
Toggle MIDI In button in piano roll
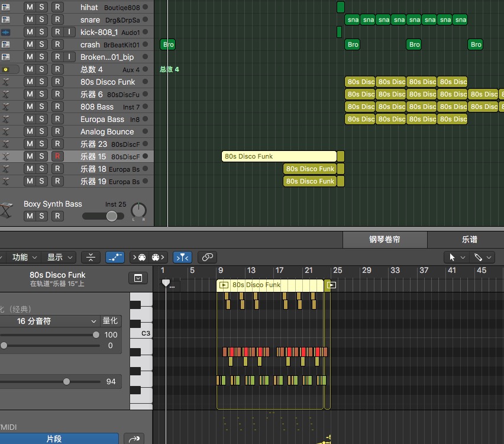(x=139, y=257)
